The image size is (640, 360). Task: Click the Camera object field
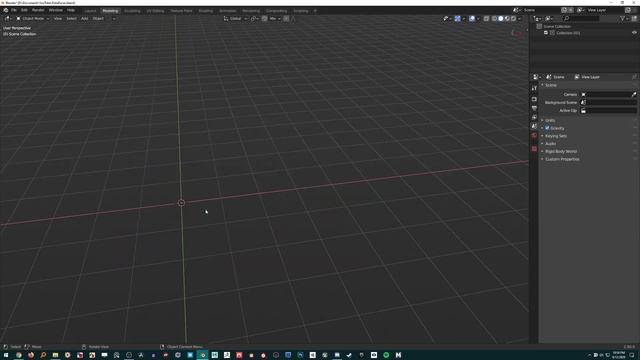click(608, 94)
